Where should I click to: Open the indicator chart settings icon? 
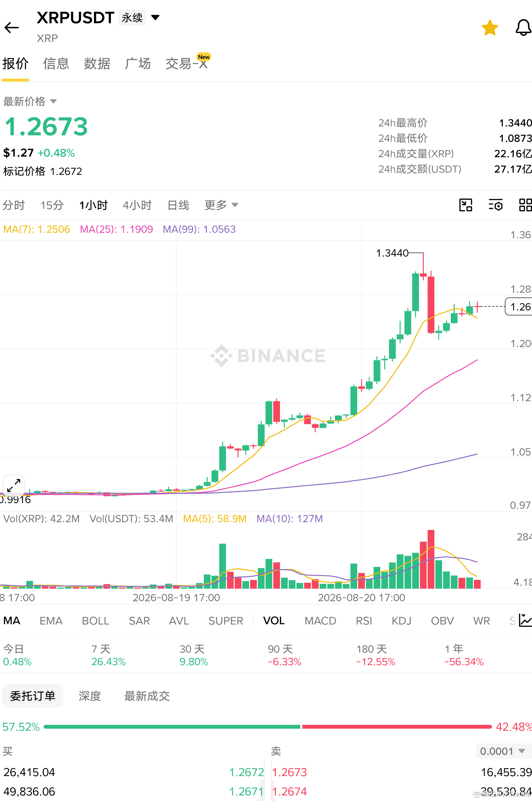click(x=525, y=621)
